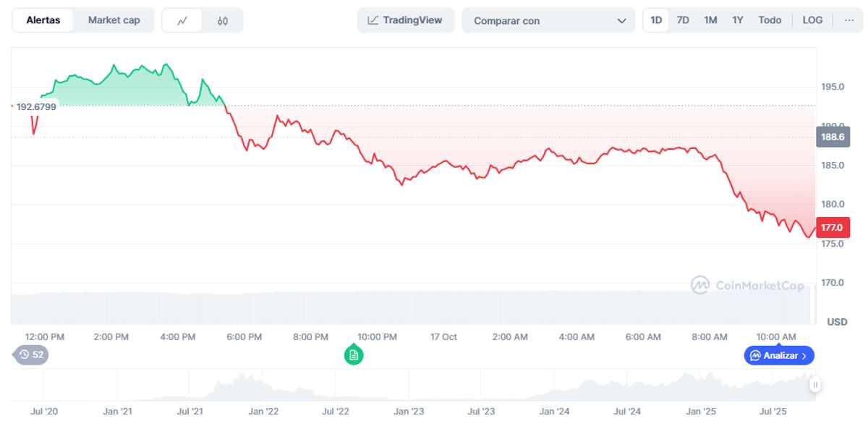
Task: Click the 192.6799 opening price label
Action: pyautogui.click(x=35, y=106)
